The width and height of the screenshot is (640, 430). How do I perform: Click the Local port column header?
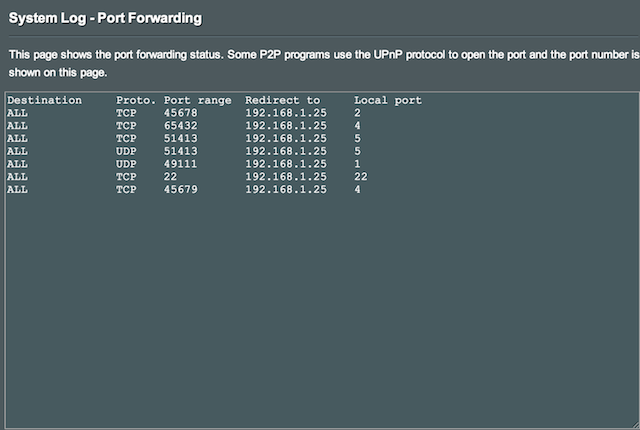(x=388, y=100)
